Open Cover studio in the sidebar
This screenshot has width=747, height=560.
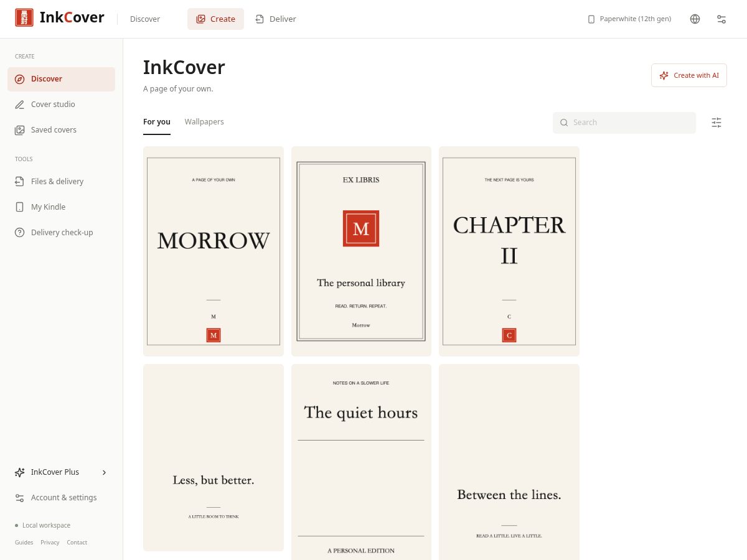click(x=61, y=105)
